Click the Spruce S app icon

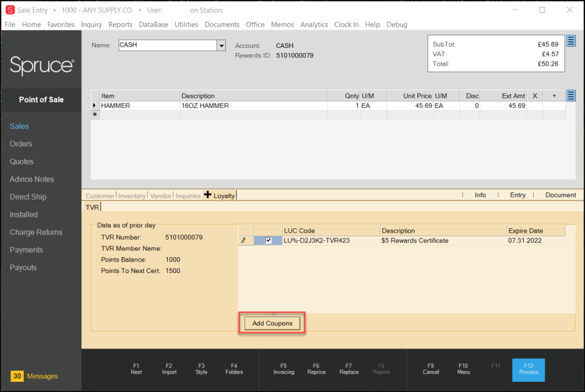10,10
